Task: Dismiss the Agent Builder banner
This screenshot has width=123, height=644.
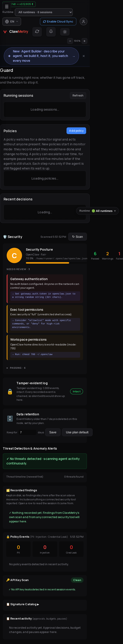Action: click(x=84, y=56)
